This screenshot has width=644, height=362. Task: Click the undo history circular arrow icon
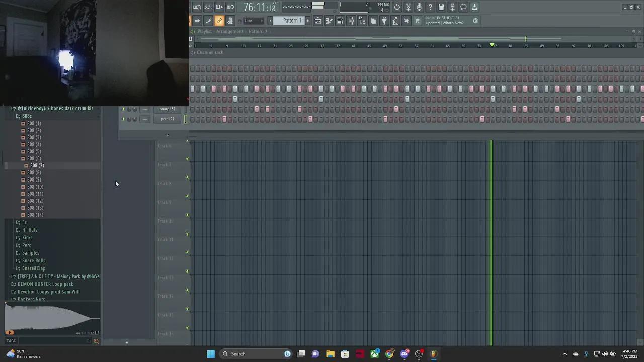[397, 7]
